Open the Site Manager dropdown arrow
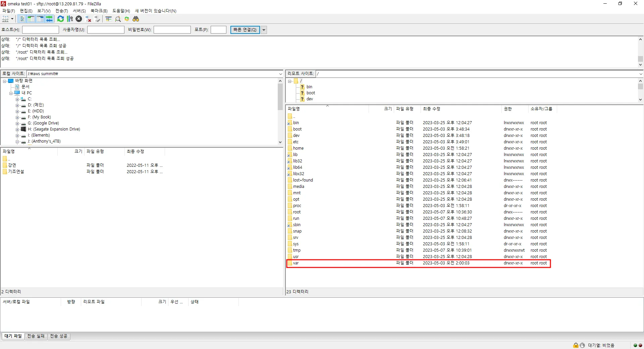 12,19
